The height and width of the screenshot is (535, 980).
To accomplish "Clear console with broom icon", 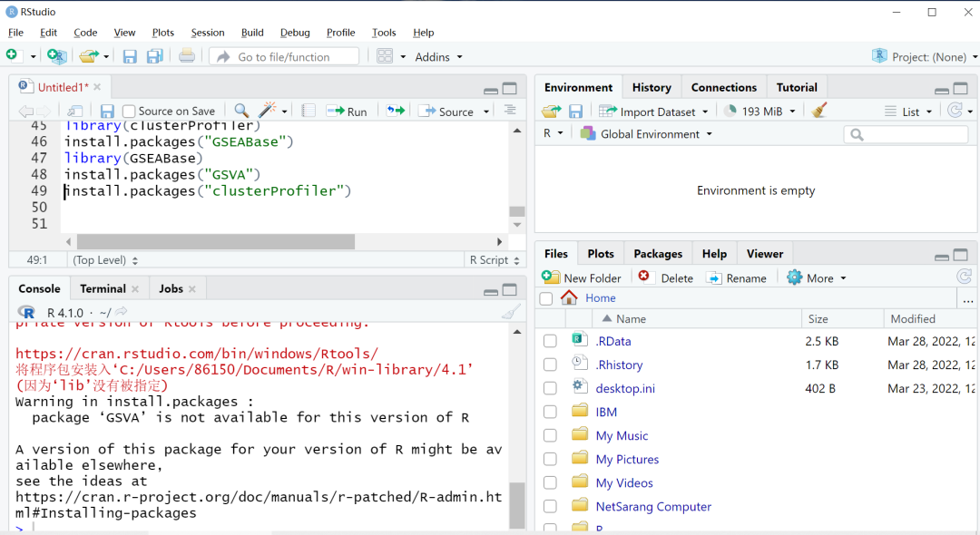I will coord(511,312).
